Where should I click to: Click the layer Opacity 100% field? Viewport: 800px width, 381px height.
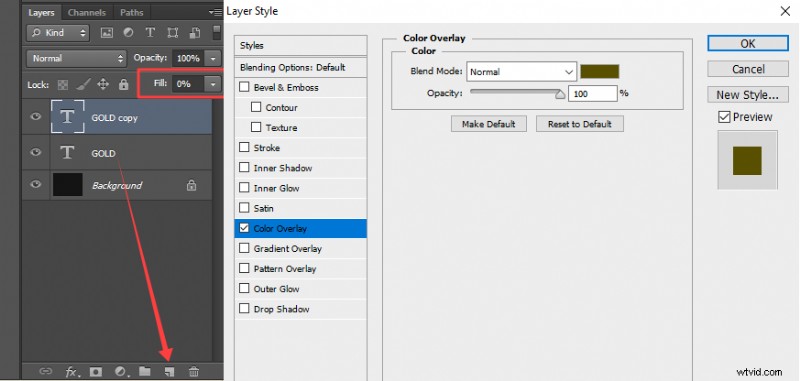(189, 59)
